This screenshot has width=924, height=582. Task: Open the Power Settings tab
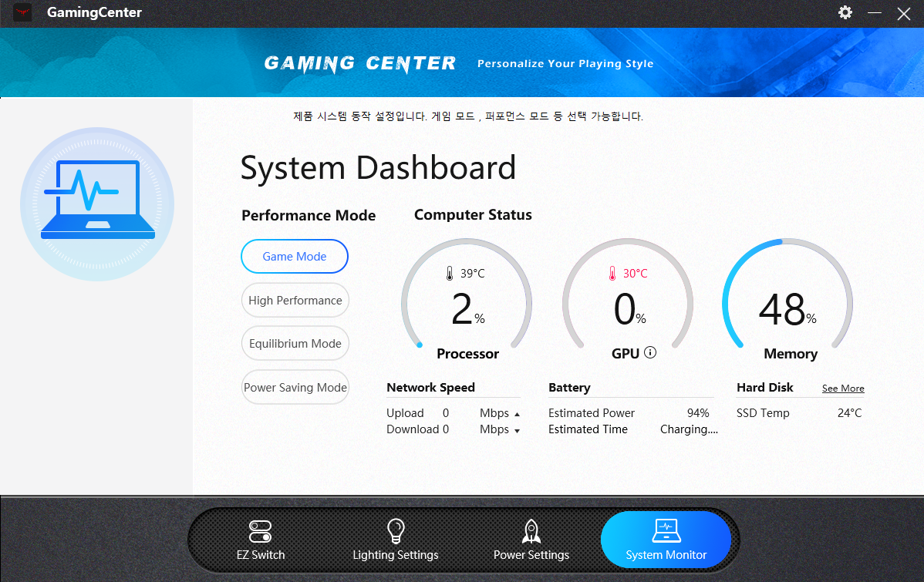tap(531, 540)
